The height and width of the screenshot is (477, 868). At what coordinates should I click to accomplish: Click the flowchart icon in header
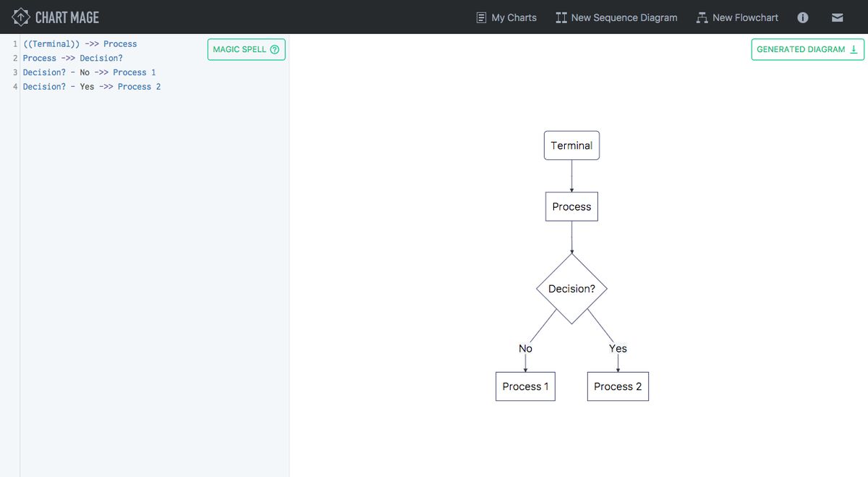pyautogui.click(x=702, y=17)
